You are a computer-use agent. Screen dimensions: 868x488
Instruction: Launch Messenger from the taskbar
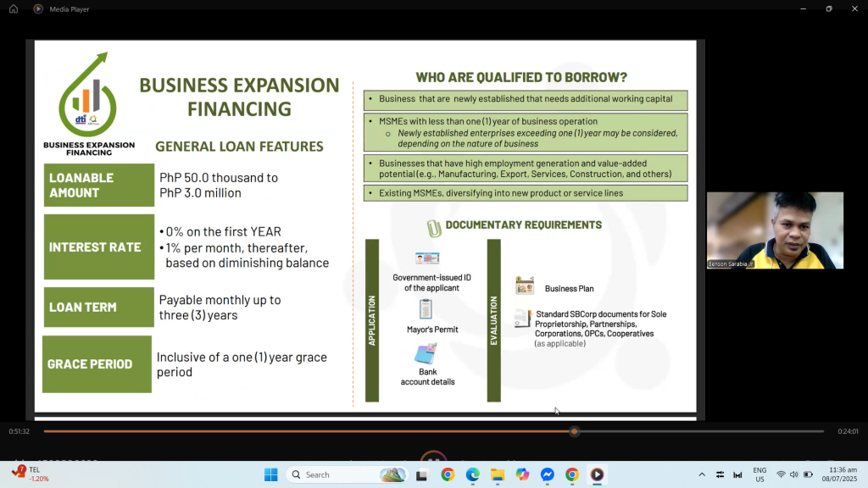click(549, 474)
